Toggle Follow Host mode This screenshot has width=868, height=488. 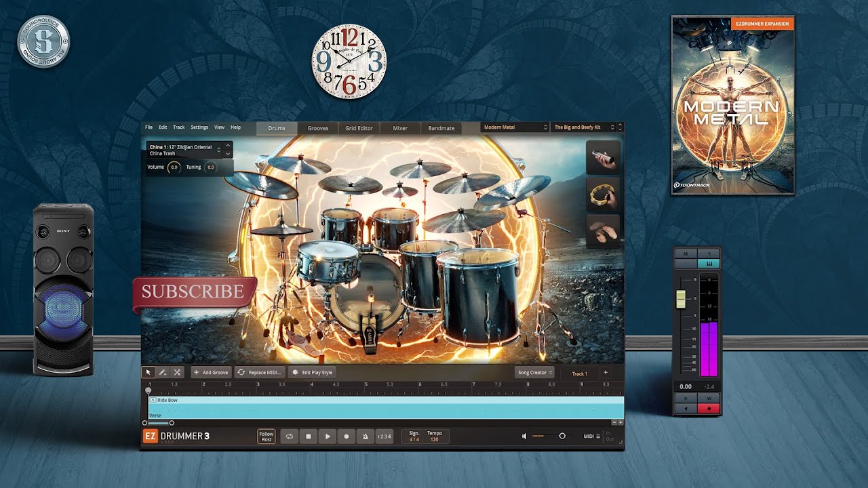pyautogui.click(x=267, y=436)
